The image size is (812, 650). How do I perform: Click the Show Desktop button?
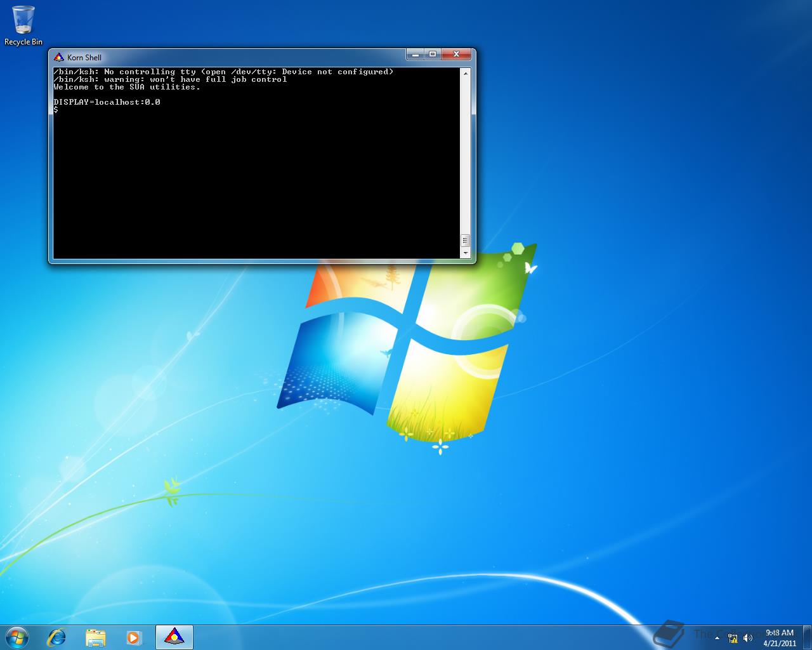coord(807,637)
